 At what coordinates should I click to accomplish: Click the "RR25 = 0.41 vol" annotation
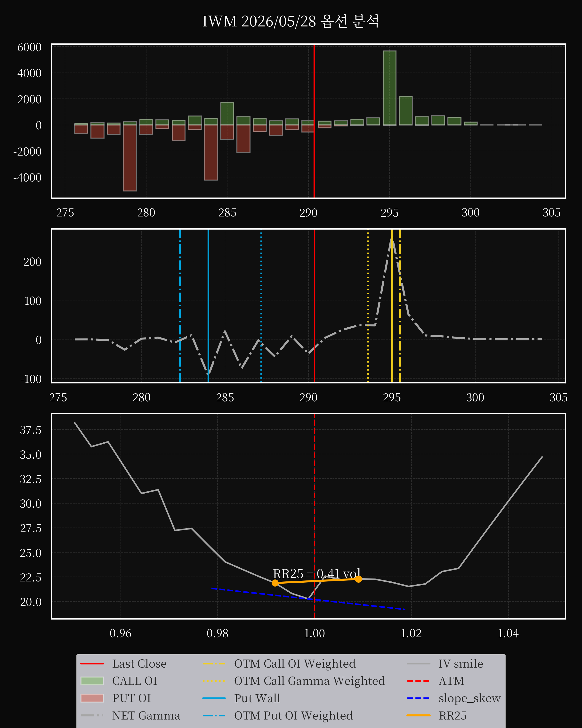coord(316,574)
